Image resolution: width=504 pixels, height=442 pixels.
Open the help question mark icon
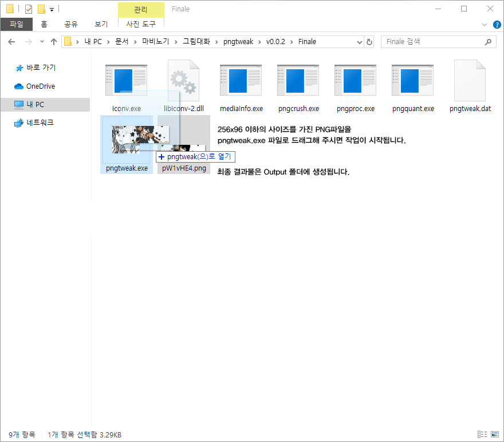click(497, 25)
